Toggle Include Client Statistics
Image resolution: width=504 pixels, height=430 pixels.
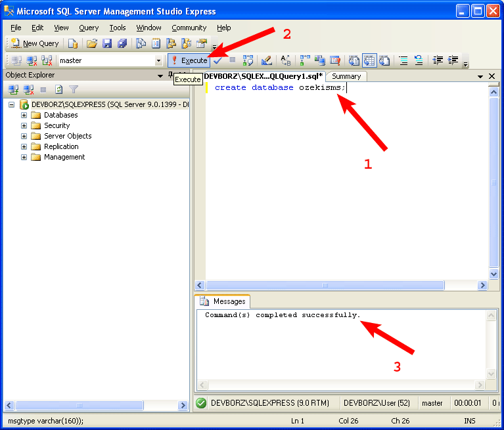pos(320,60)
